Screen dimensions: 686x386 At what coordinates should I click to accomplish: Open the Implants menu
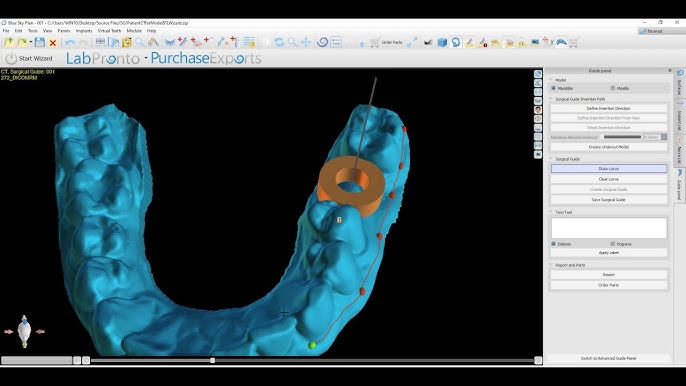[x=84, y=31]
